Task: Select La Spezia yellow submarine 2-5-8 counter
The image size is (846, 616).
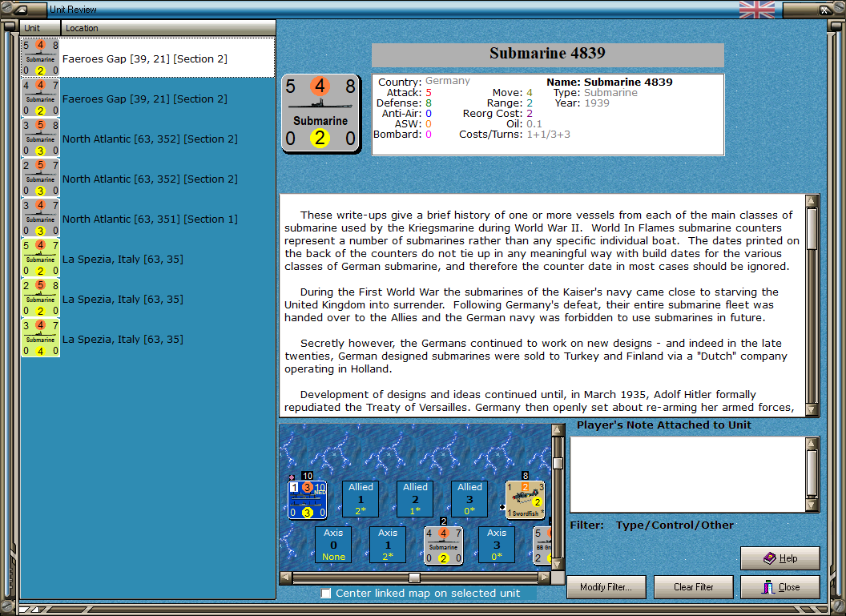Action: point(41,298)
